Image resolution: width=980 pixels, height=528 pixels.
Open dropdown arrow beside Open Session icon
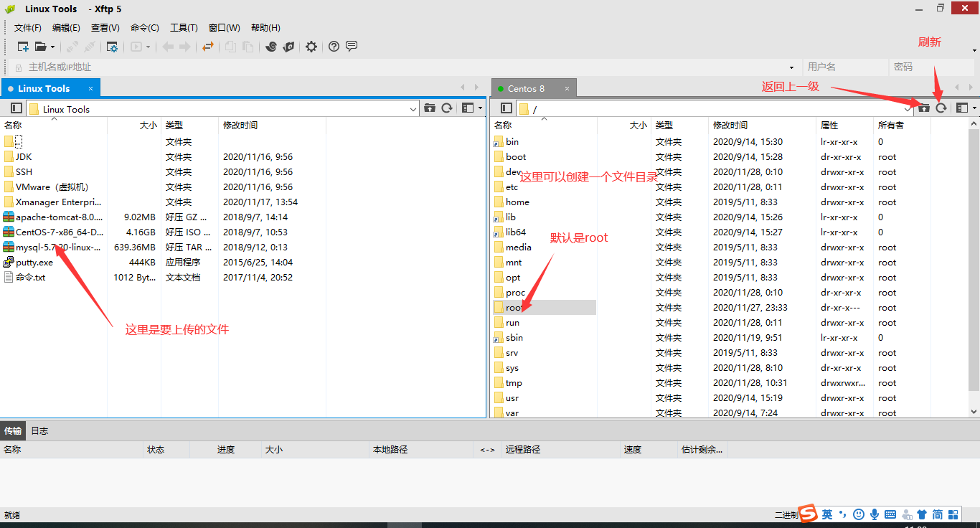(x=53, y=47)
